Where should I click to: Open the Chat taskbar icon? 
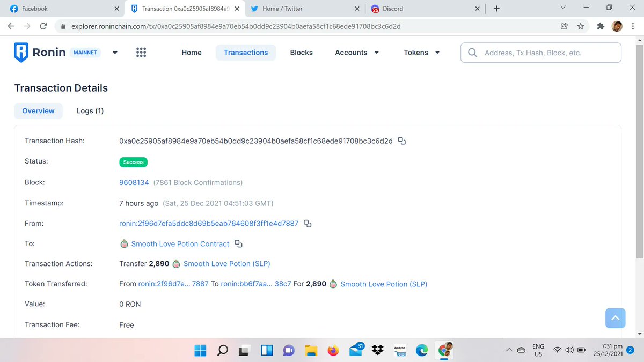point(288,351)
